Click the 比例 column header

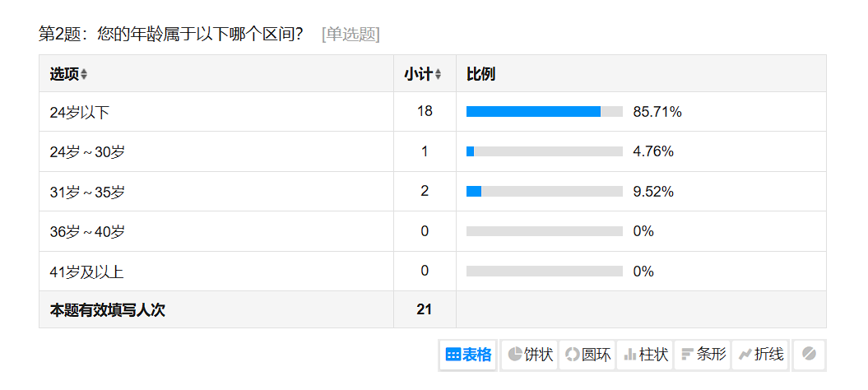480,74
